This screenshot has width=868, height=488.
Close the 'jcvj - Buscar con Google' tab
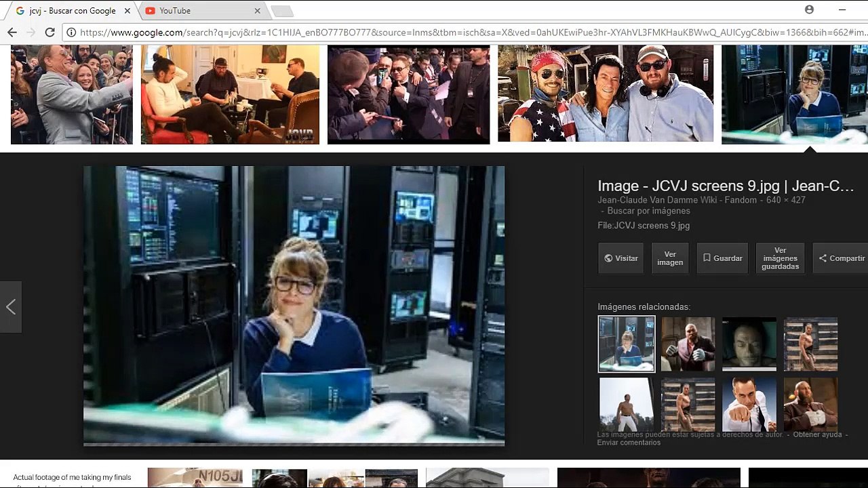point(127,11)
